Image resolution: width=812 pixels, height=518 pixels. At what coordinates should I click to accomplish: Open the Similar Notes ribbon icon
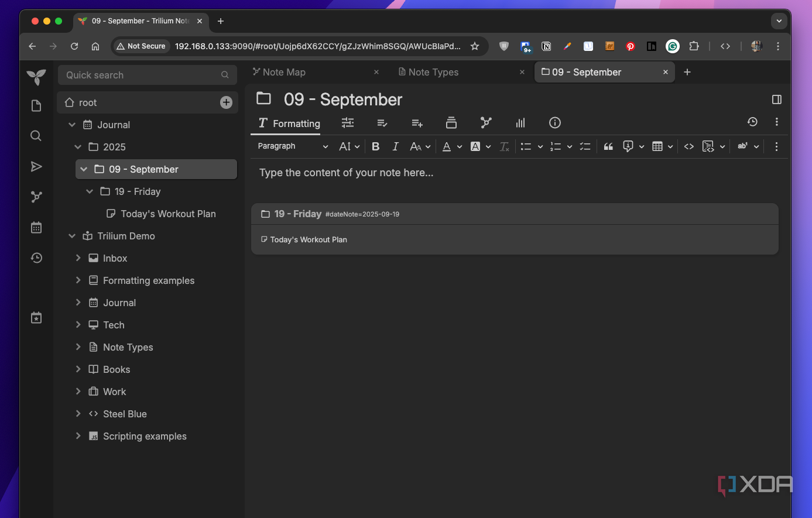[x=520, y=123]
